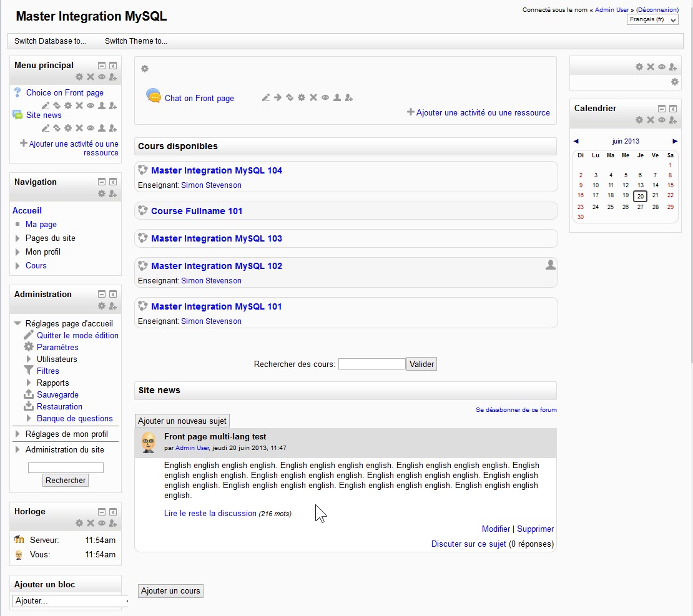
Task: Click the Déconnexion link
Action: click(x=657, y=10)
